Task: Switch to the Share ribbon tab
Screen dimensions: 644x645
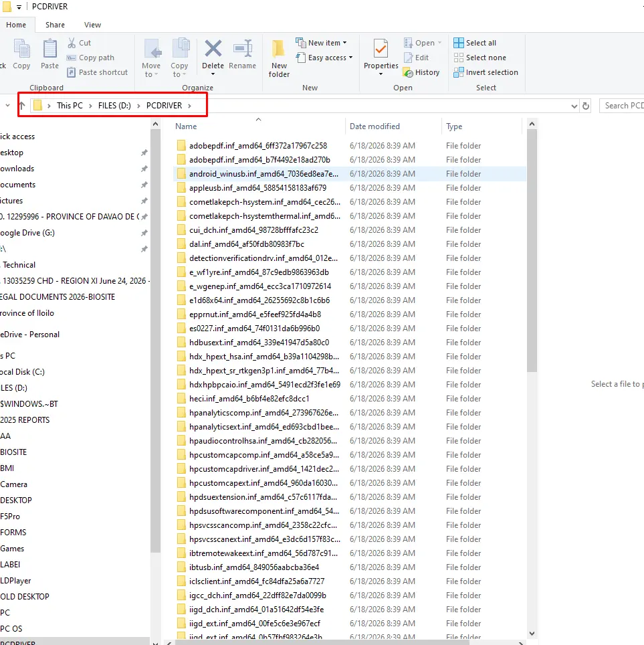Action: pyautogui.click(x=55, y=25)
